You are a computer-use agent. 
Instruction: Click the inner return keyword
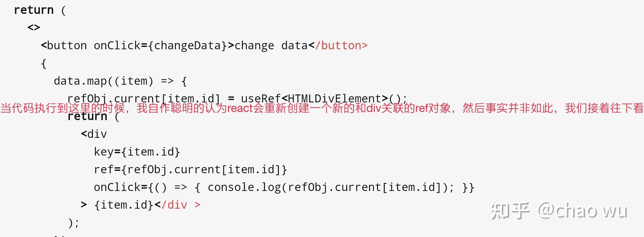pyautogui.click(x=87, y=117)
